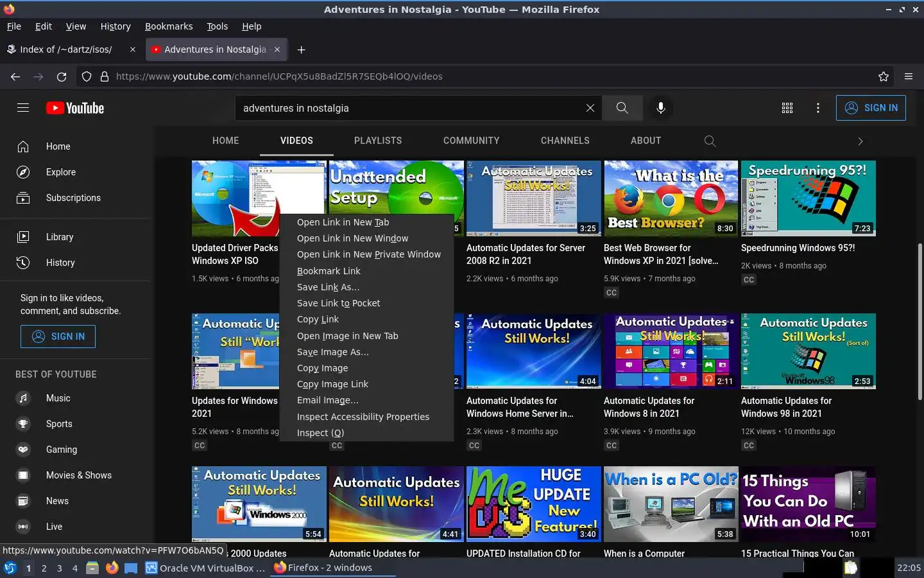Reload the current page
The height and width of the screenshot is (578, 924).
(62, 76)
